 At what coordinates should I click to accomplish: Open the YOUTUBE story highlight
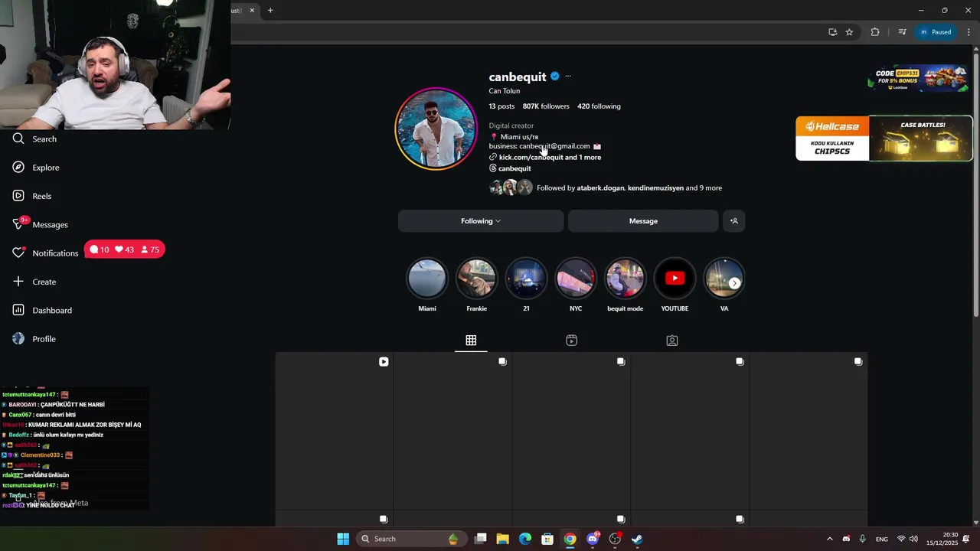coord(675,278)
